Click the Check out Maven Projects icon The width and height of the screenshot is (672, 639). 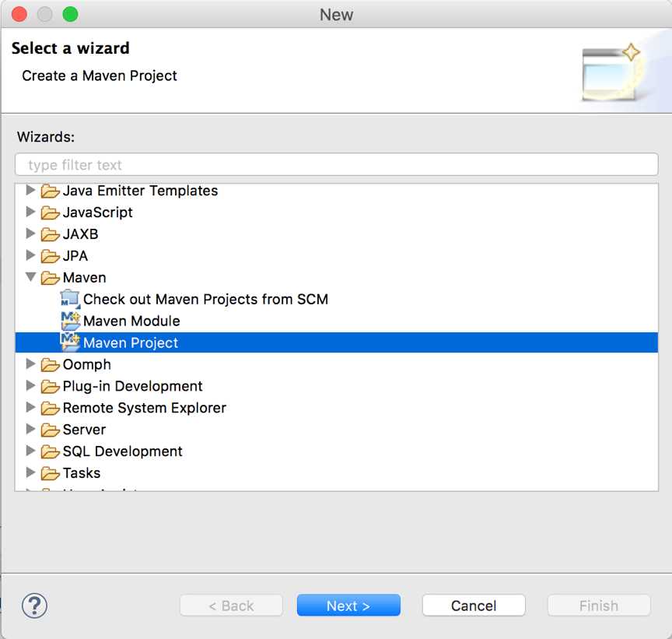coord(71,299)
